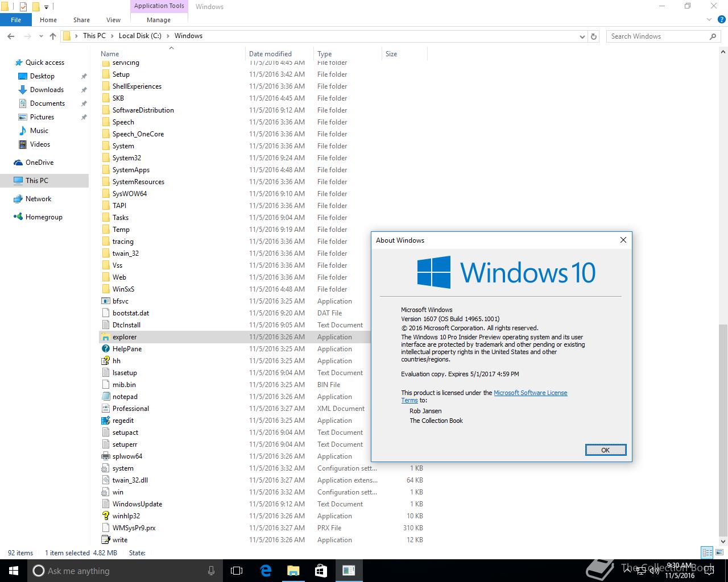The image size is (728, 582).
Task: Select the WindowsUpdate text document
Action: pyautogui.click(x=263, y=504)
